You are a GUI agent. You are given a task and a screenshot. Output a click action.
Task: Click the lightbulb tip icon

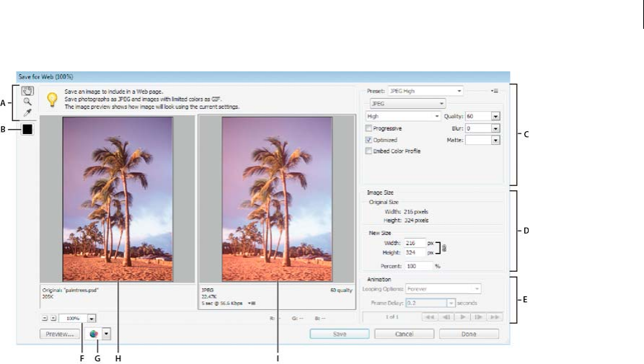point(52,99)
